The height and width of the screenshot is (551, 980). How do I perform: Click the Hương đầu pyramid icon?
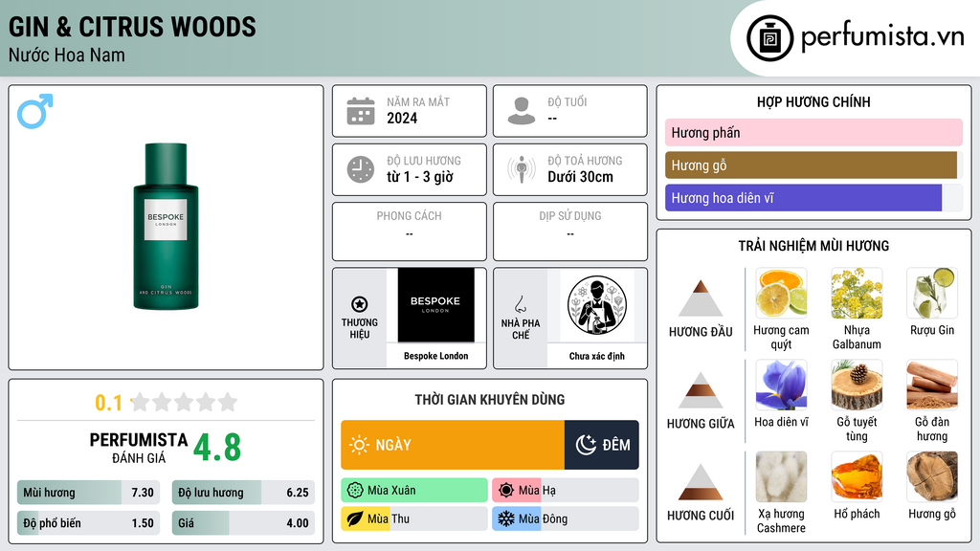[x=701, y=298]
